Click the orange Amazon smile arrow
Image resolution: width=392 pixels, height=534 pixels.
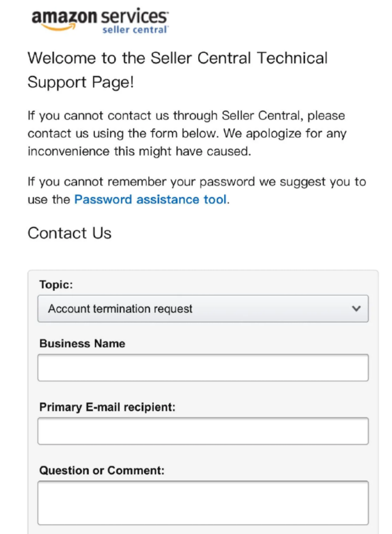(x=59, y=28)
